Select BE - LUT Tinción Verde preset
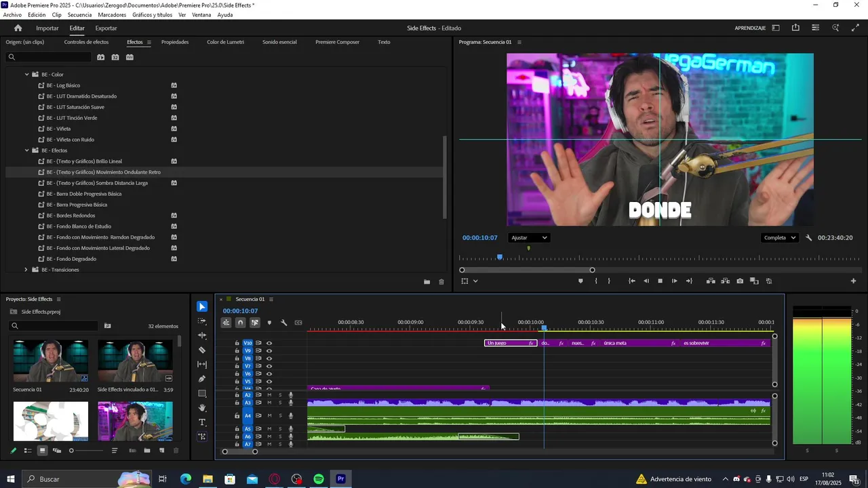Image resolution: width=868 pixels, height=488 pixels. 72,118
